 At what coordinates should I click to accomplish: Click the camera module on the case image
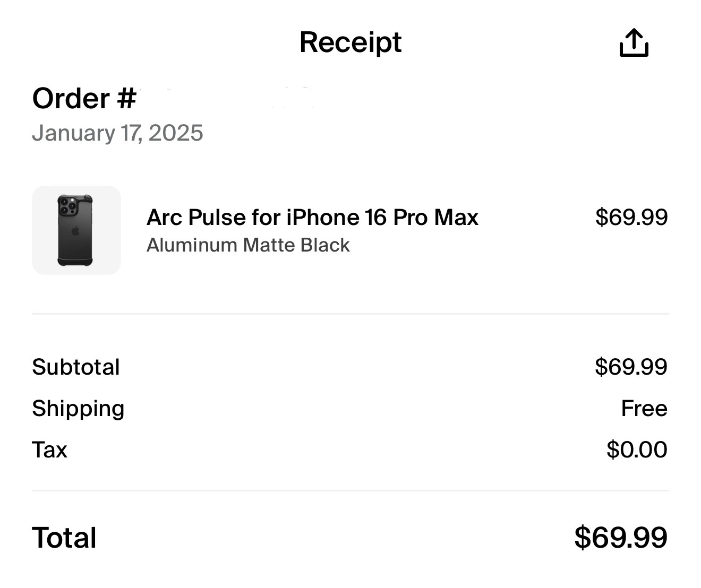(67, 206)
